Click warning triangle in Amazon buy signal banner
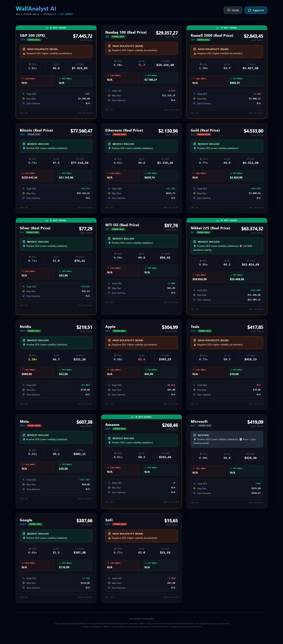Viewport: 283px width, 644px height. 132,417
